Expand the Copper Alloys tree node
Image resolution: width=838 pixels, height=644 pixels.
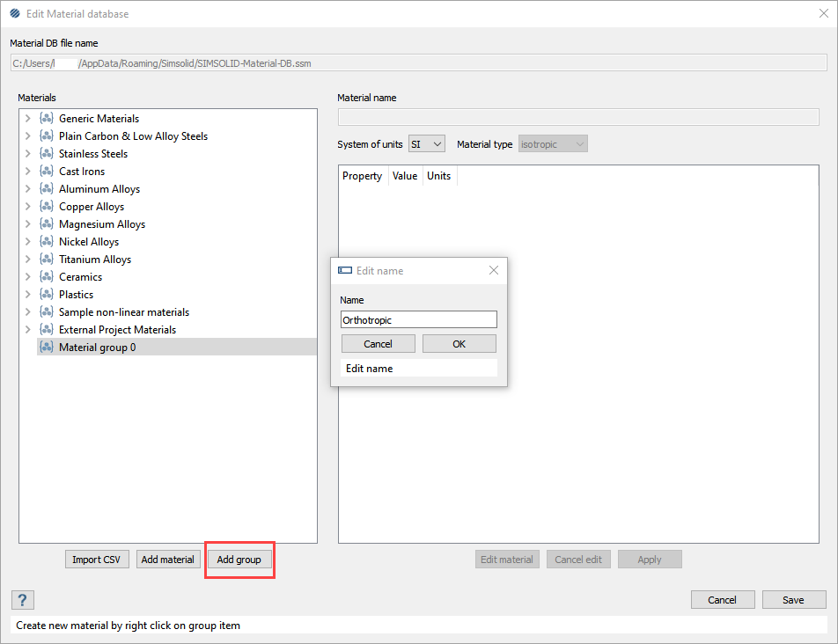coord(28,207)
